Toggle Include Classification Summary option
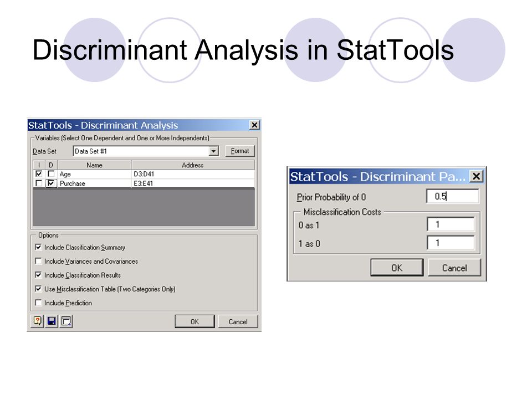 (x=38, y=247)
